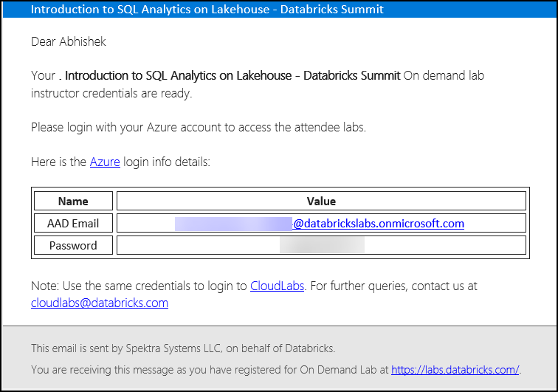
Task: Click the 'Name' column header
Action: pos(73,201)
